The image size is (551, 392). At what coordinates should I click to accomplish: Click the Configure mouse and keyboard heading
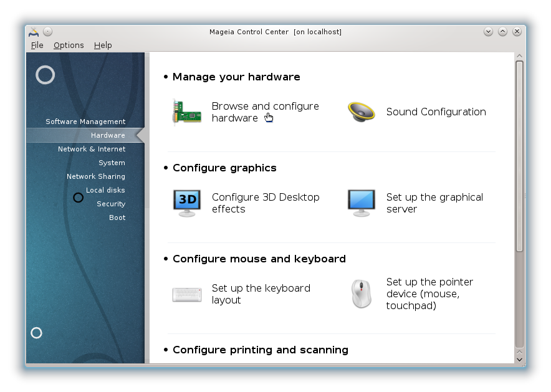259,259
